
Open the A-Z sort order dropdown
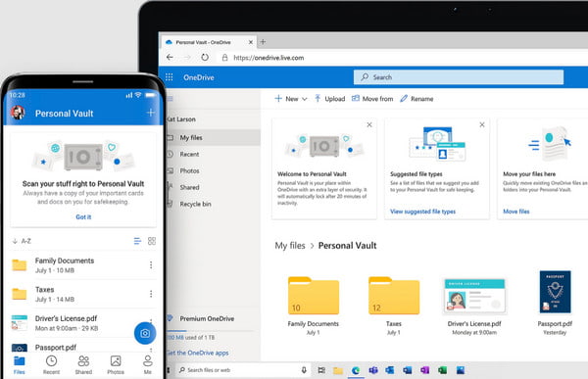click(x=22, y=241)
